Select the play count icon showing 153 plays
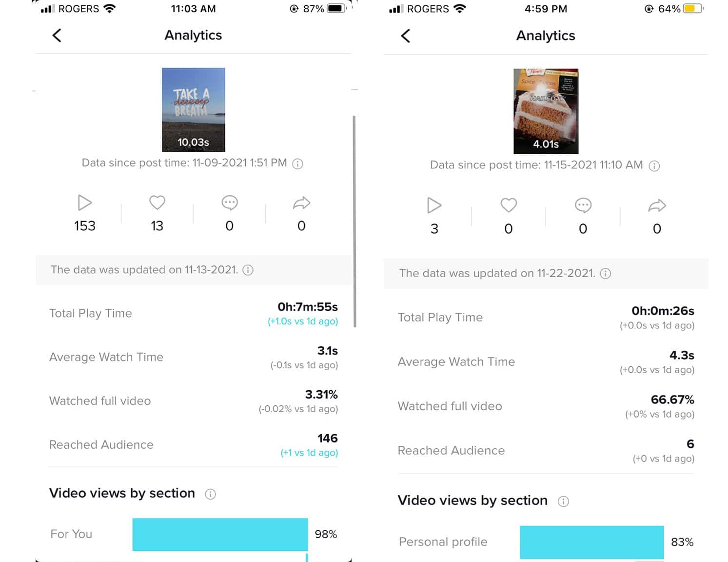 (x=84, y=203)
